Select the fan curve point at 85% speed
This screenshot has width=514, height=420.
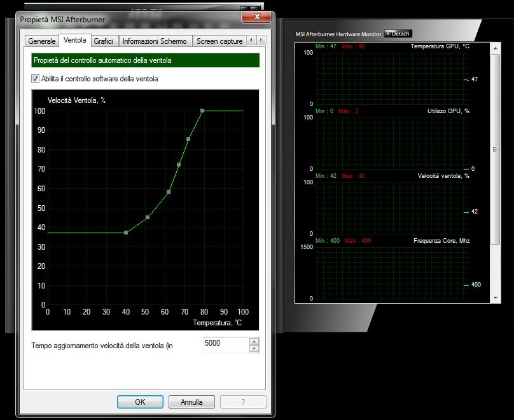[188, 139]
